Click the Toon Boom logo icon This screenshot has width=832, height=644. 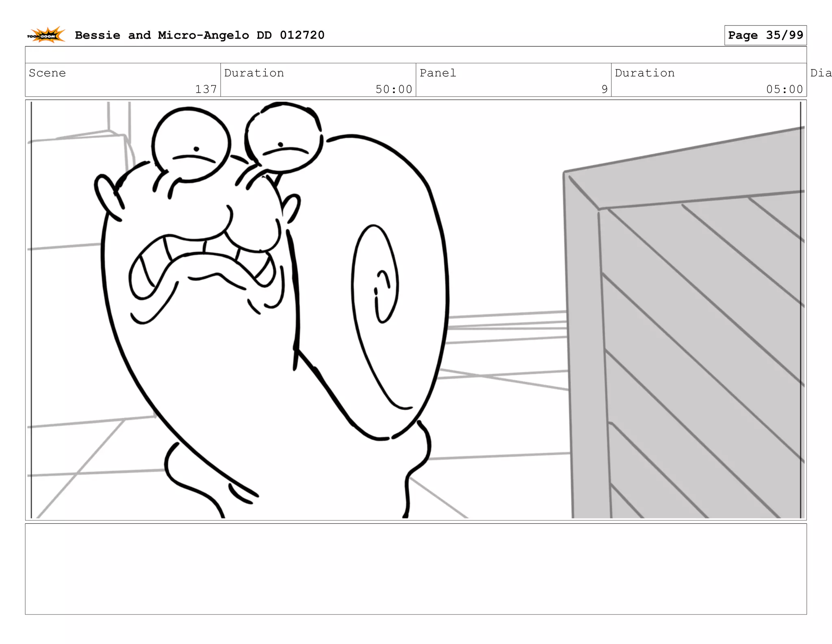pyautogui.click(x=46, y=35)
